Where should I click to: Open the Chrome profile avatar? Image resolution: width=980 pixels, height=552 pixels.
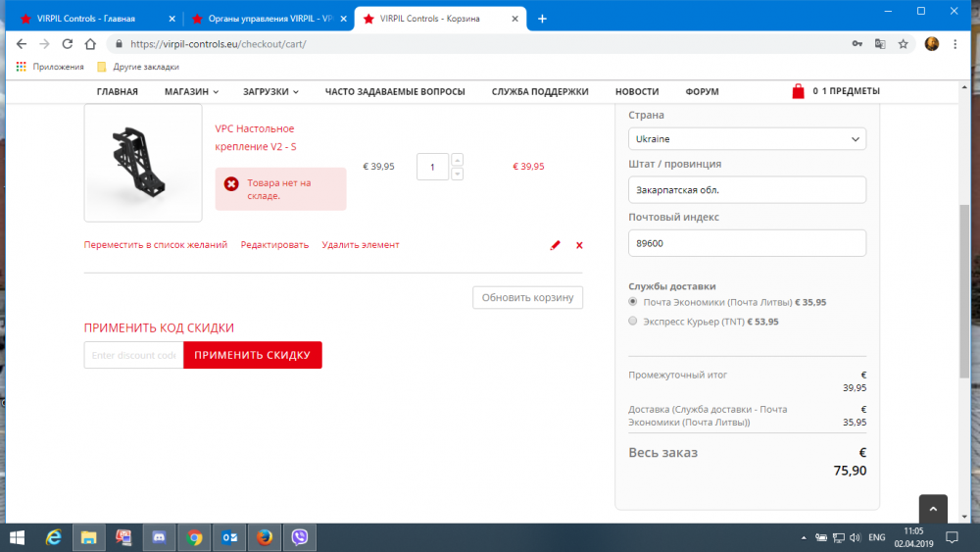931,44
